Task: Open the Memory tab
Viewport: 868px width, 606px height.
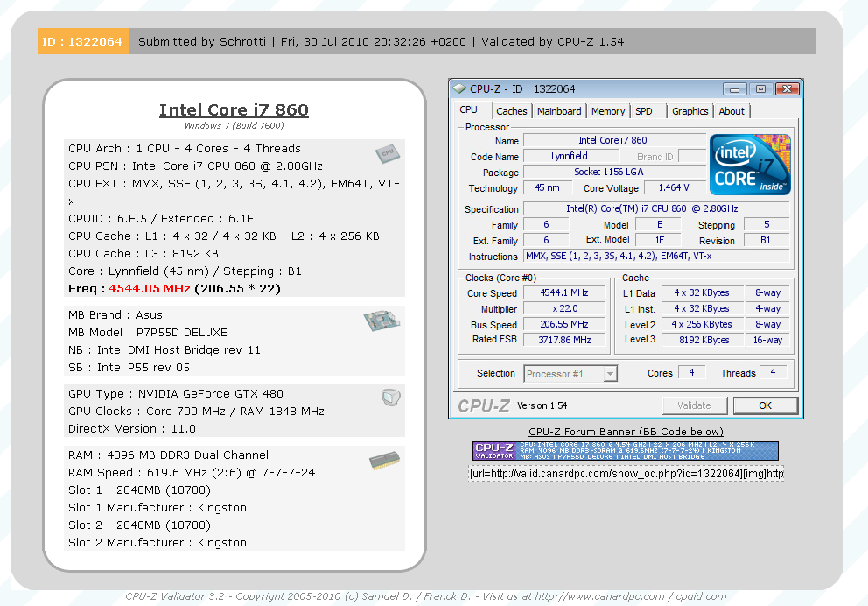Action: [608, 111]
